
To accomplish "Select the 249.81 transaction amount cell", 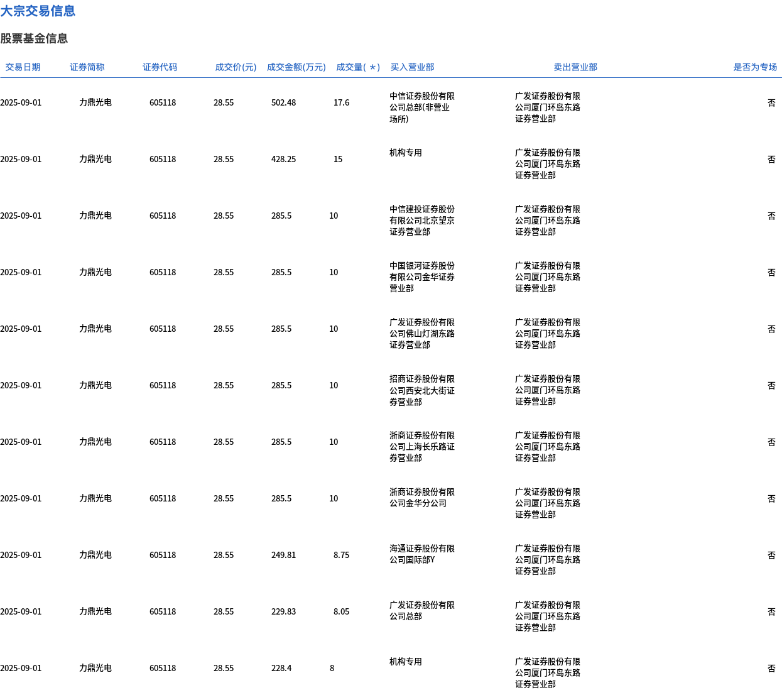I will pos(283,555).
